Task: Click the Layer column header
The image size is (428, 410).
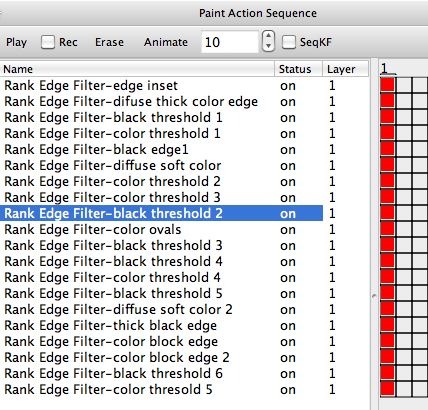Action: [x=345, y=69]
